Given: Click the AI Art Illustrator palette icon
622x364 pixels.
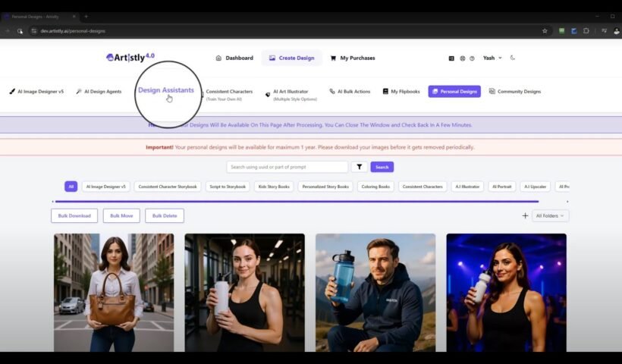Looking at the screenshot, I should coord(268,94).
